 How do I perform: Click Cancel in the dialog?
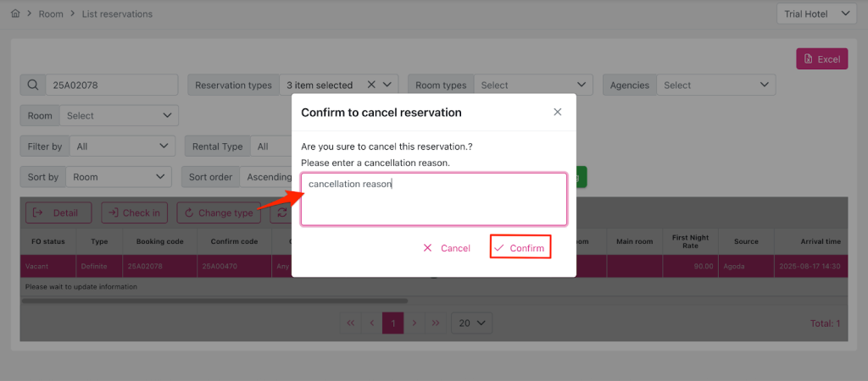[x=447, y=247]
